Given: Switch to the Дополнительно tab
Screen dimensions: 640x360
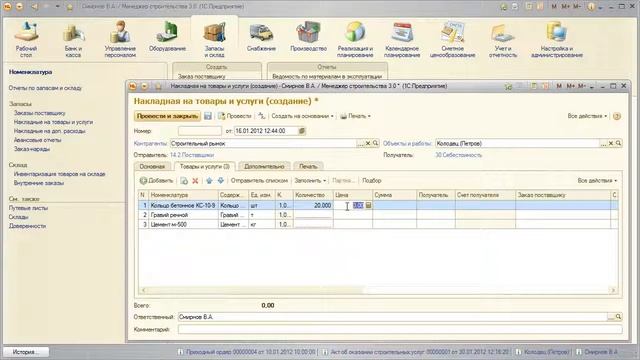Looking at the screenshot, I should (x=264, y=167).
